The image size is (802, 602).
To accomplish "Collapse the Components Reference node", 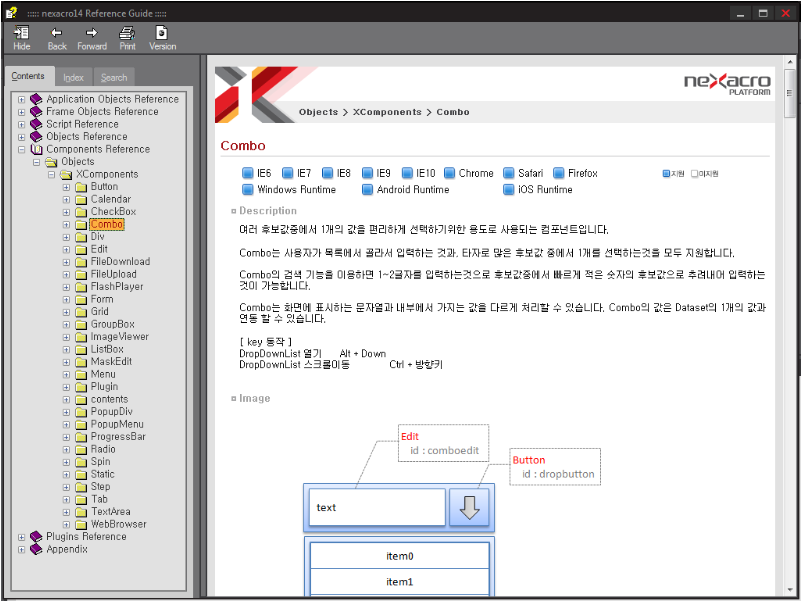I will (x=21, y=149).
